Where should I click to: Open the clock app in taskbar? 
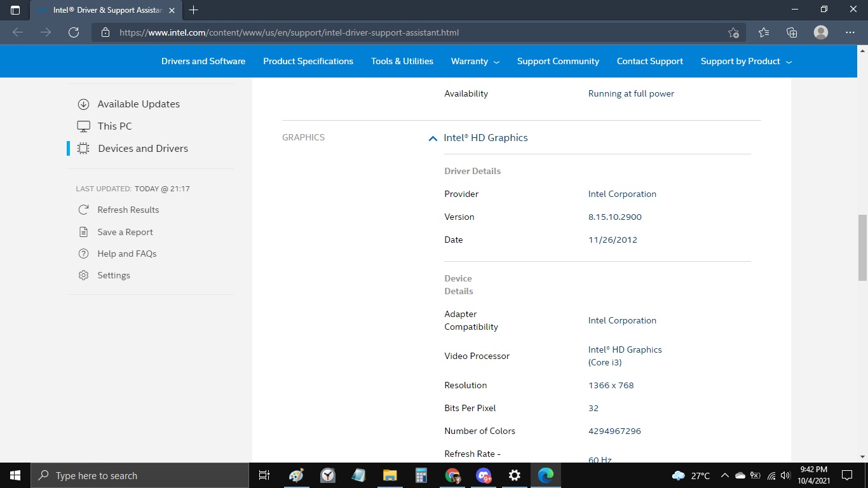(x=328, y=475)
